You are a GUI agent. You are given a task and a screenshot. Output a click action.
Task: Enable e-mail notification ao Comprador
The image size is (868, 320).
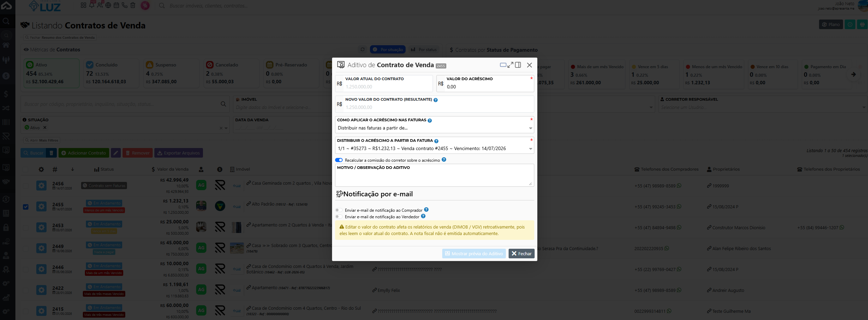coord(339,210)
